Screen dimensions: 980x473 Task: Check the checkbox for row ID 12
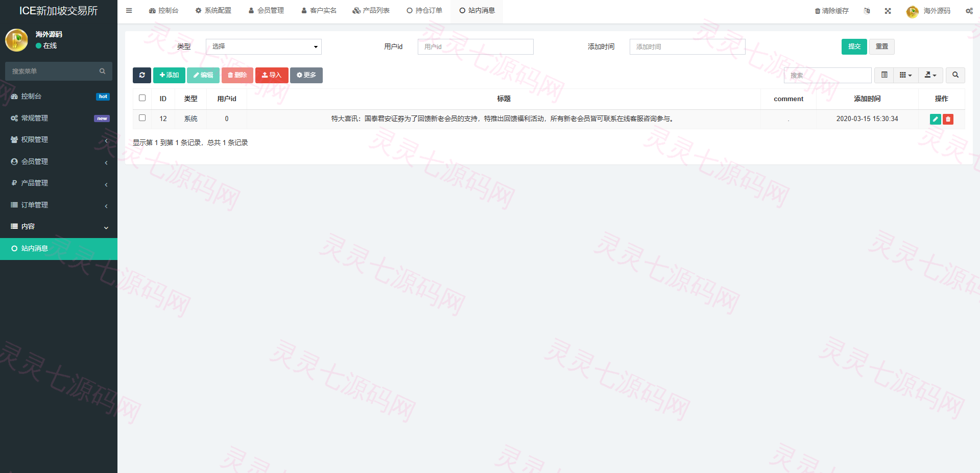click(x=142, y=118)
